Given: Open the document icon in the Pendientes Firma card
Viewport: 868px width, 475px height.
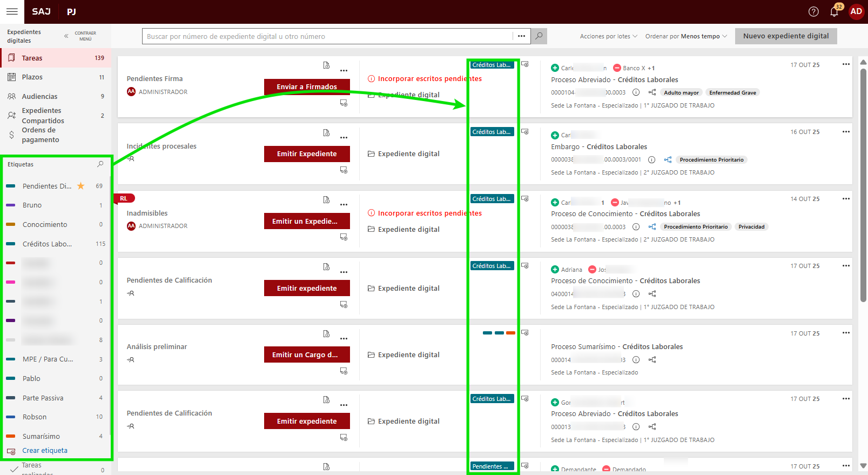Looking at the screenshot, I should (326, 65).
